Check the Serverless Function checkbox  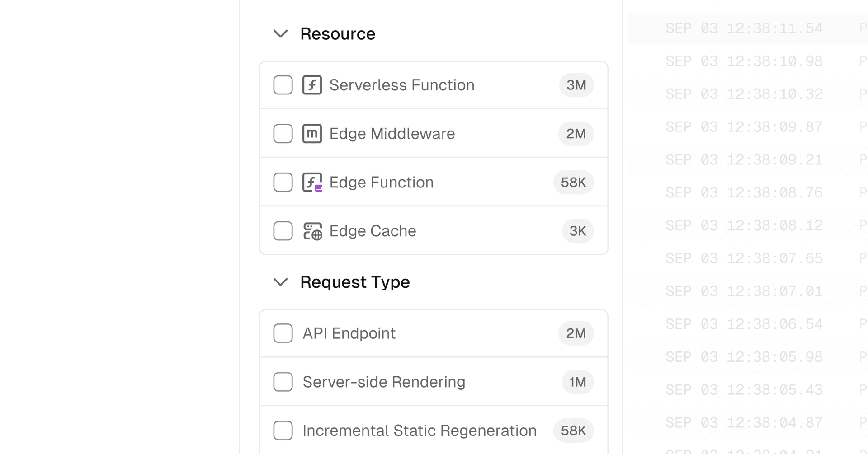pos(283,85)
